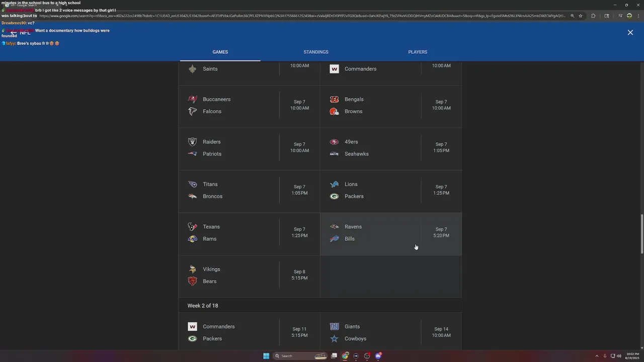Close the NFL schedule overlay
Screen dimensions: 644x362
point(630,32)
